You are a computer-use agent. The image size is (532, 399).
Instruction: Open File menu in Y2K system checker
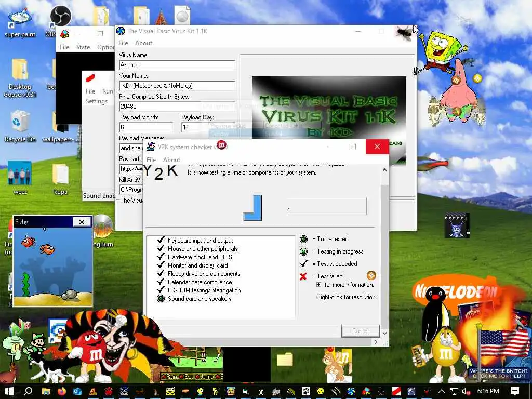click(151, 160)
